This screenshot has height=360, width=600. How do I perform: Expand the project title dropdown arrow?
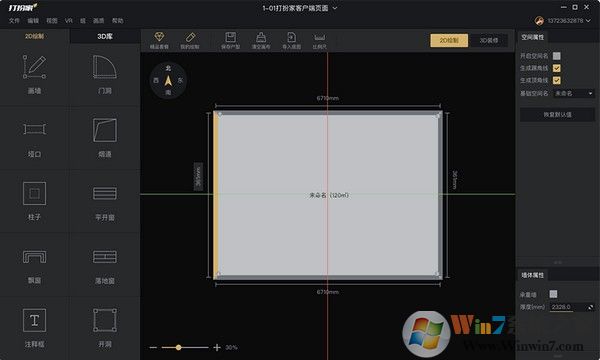click(x=335, y=8)
